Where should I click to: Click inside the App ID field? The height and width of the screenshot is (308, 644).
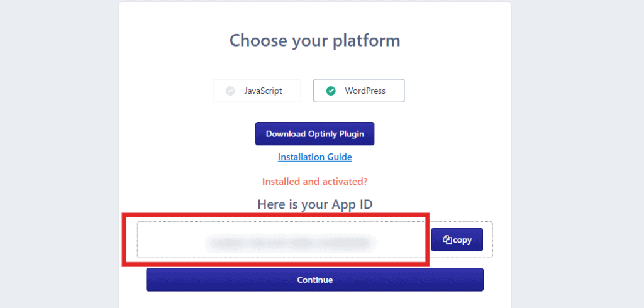282,240
